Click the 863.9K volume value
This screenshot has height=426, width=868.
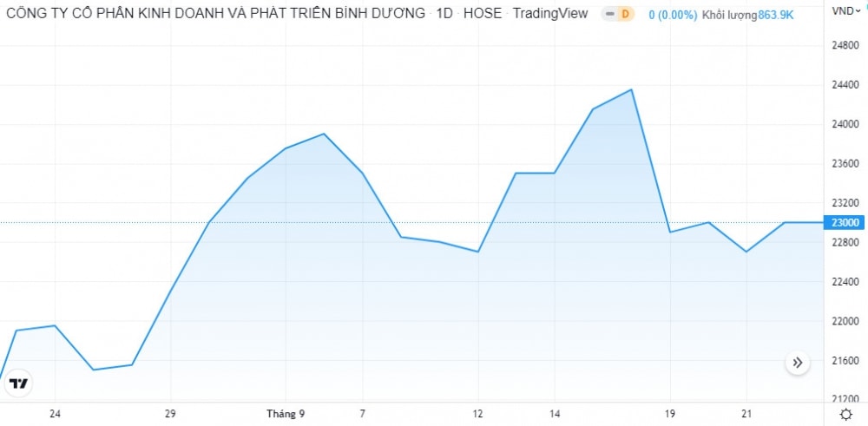point(775,14)
